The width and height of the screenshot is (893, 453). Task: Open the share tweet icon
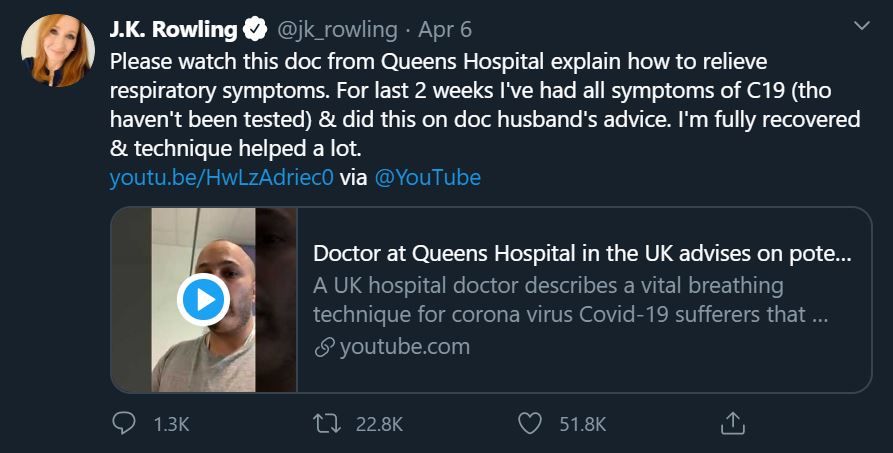click(733, 424)
